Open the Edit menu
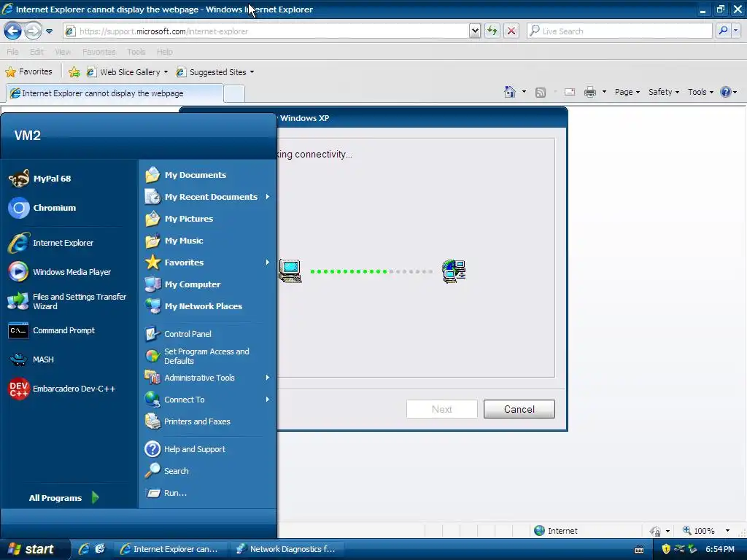 point(36,52)
